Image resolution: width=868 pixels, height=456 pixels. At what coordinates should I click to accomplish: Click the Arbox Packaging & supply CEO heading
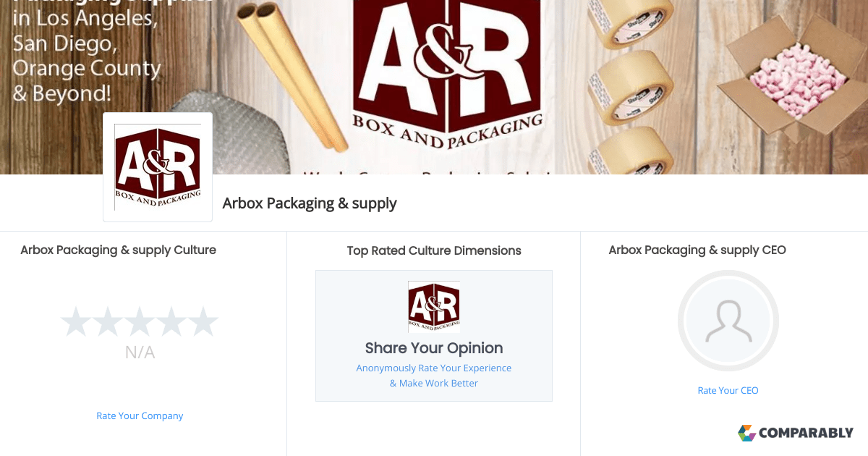click(x=697, y=250)
